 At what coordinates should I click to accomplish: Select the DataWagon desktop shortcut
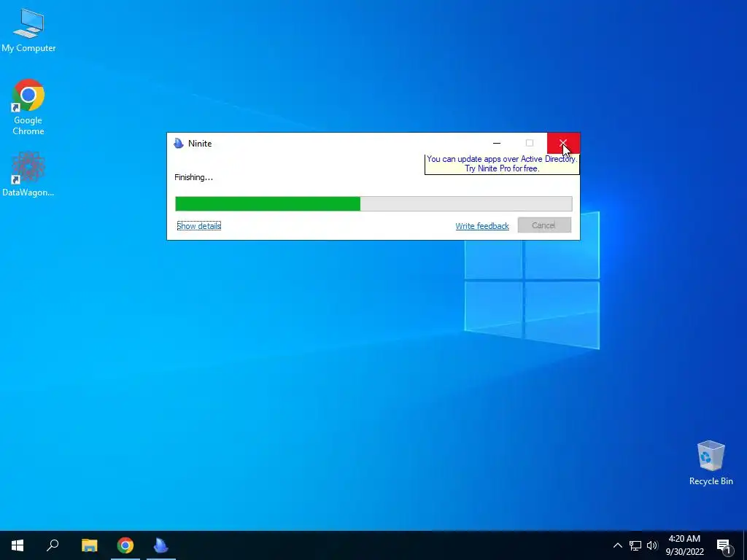coord(28,174)
